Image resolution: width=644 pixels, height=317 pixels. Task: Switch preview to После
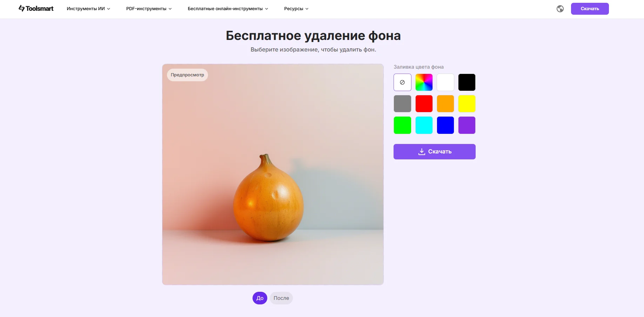[281, 298]
